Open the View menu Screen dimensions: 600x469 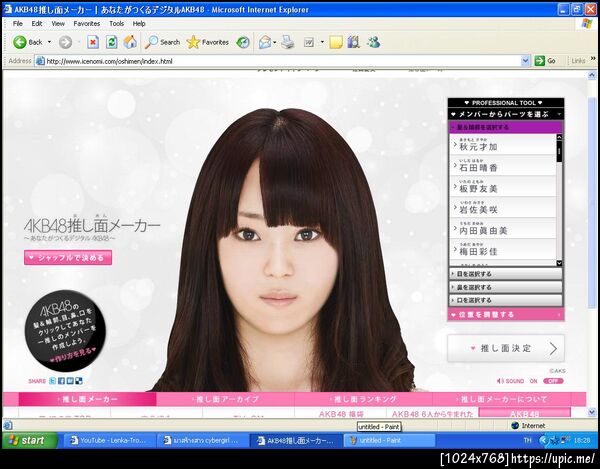pyautogui.click(x=58, y=23)
